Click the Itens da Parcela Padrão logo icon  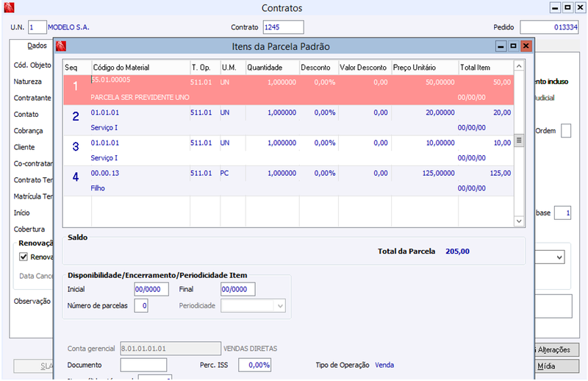[61, 46]
